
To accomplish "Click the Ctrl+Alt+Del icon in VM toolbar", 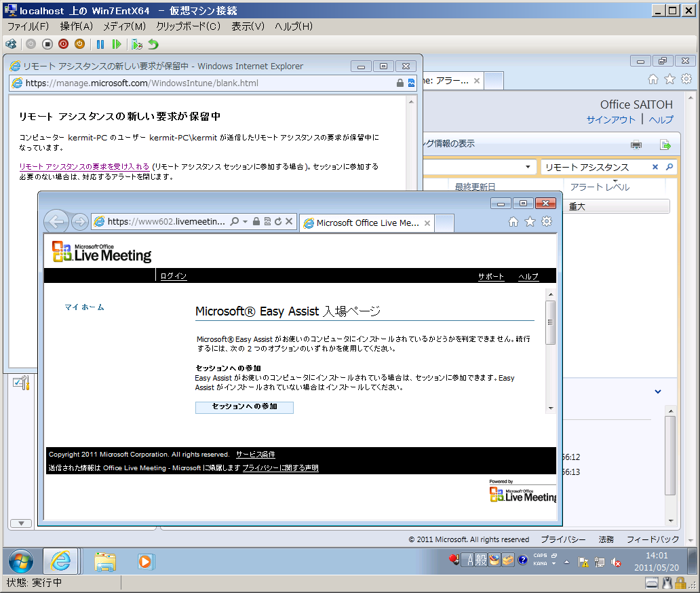I will (11, 44).
